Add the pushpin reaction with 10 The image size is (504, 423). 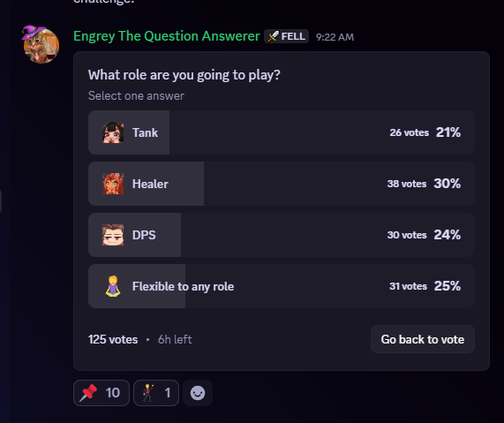(x=102, y=393)
